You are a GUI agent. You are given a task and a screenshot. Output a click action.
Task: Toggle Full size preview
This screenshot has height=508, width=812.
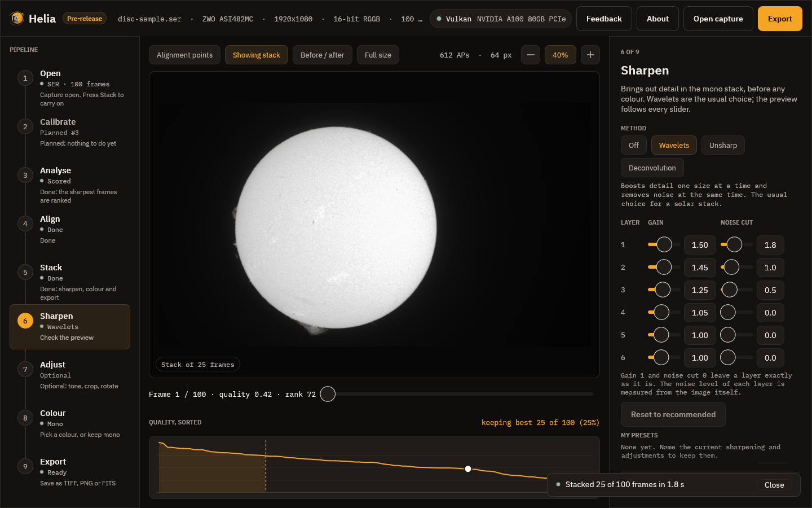(x=378, y=55)
